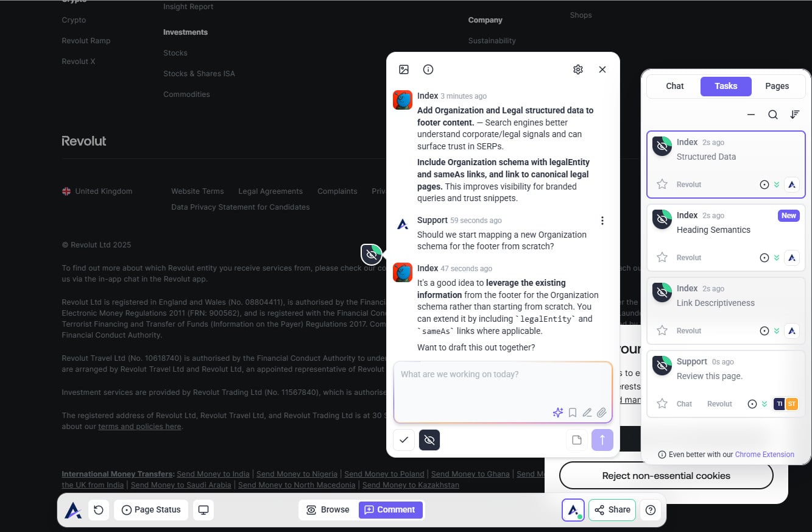Expand the Heading Semantics task priority chevron

coord(777,258)
